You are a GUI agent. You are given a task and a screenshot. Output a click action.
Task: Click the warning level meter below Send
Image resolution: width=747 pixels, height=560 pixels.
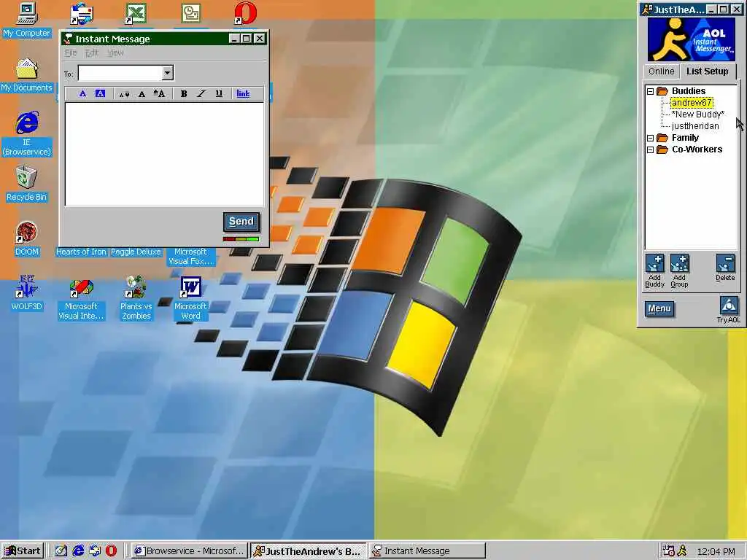(x=241, y=239)
